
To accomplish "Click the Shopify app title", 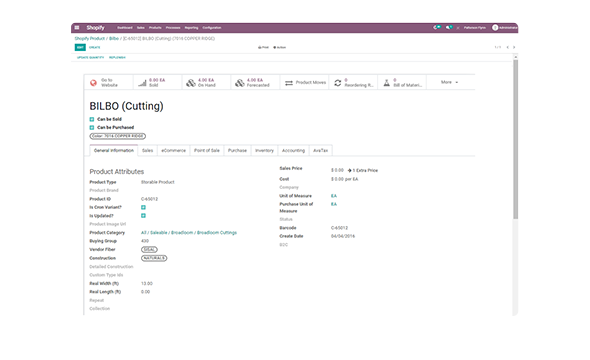I will tap(96, 27).
